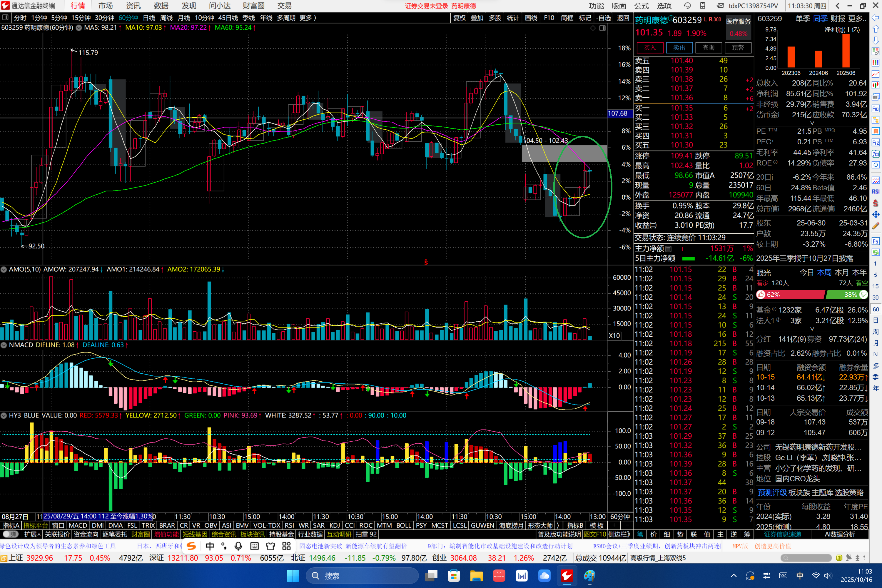Toggle the 弹 popup switch at bottom left
The image size is (882, 588).
pyautogui.click(x=10, y=534)
